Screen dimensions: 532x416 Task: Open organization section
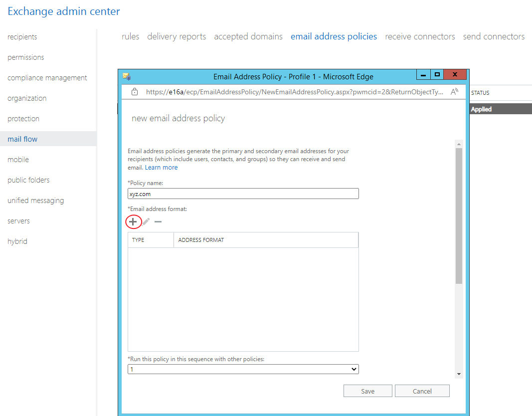pyautogui.click(x=27, y=98)
